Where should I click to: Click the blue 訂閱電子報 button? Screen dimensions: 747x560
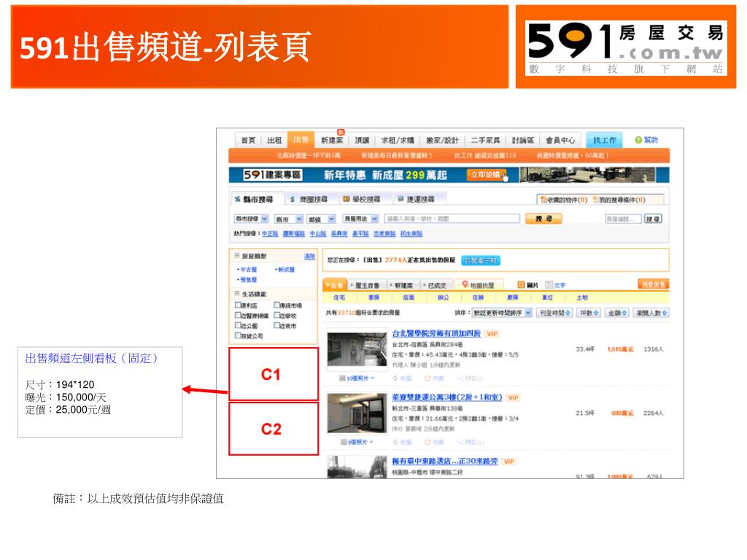(481, 260)
